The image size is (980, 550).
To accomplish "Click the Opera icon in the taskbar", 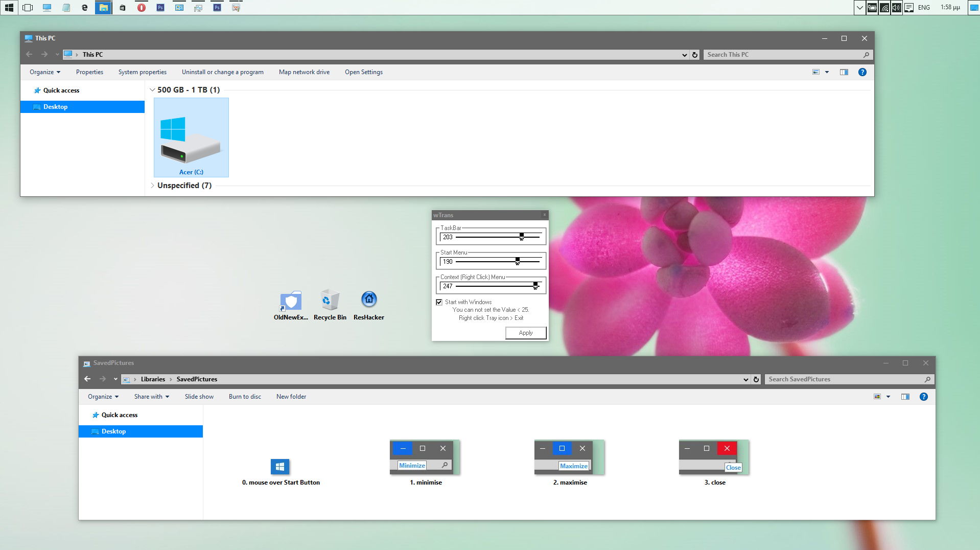I will click(142, 7).
